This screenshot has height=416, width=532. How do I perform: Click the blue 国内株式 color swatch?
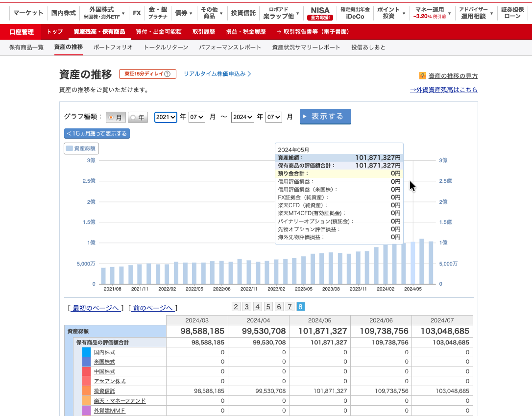click(x=87, y=352)
